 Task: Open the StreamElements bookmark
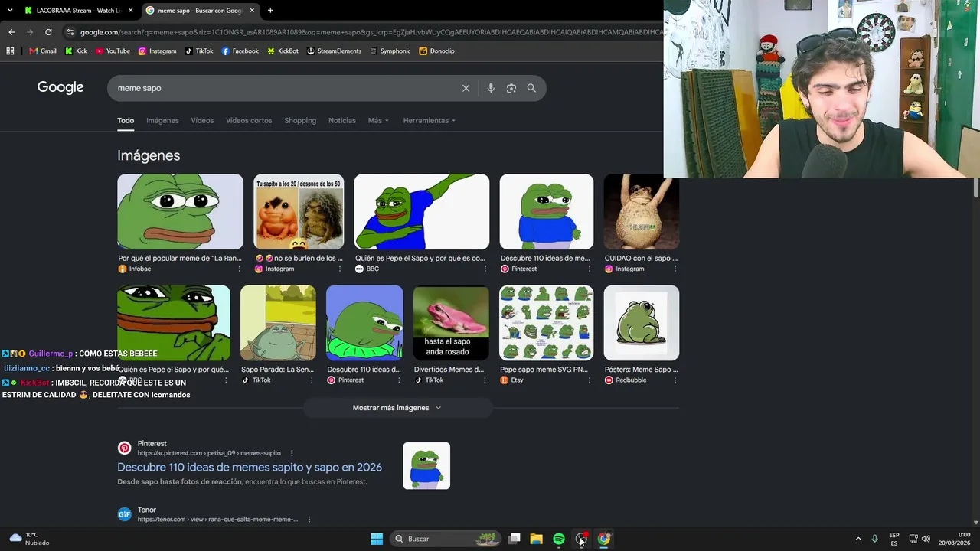[334, 51]
